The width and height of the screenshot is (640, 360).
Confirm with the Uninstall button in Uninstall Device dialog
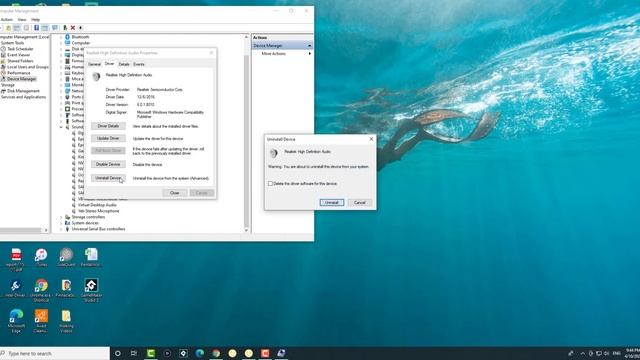tap(331, 202)
